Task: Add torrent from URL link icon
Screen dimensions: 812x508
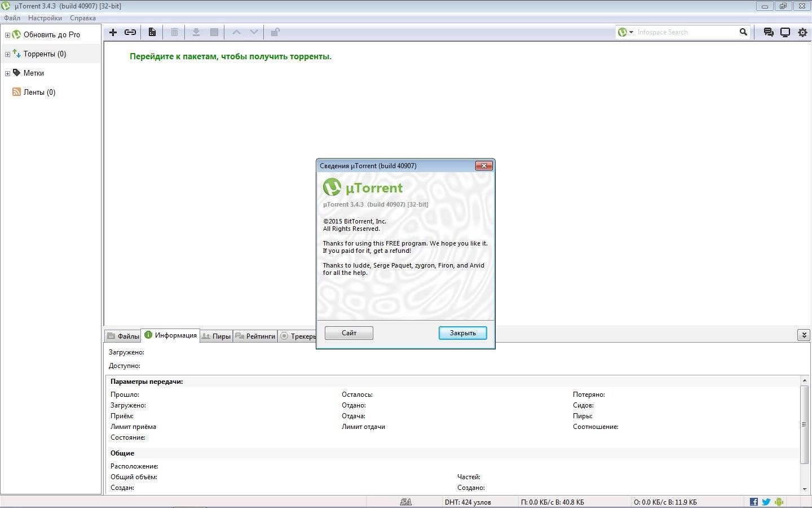Action: click(x=130, y=32)
